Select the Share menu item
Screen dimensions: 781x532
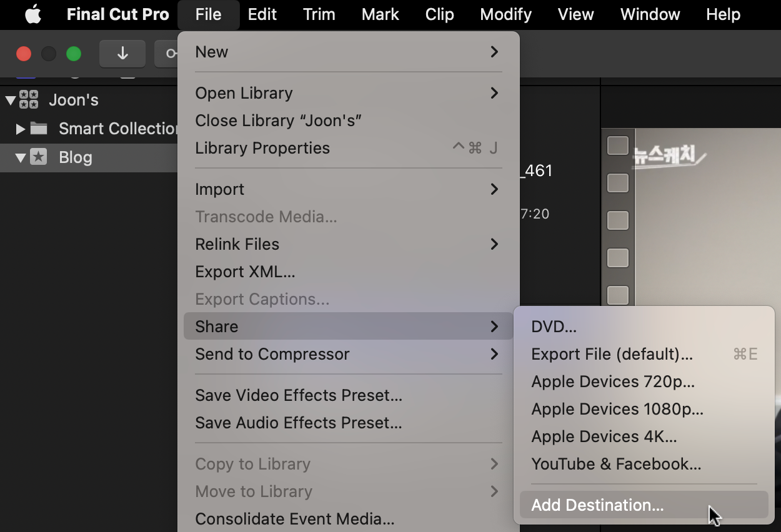click(x=349, y=327)
